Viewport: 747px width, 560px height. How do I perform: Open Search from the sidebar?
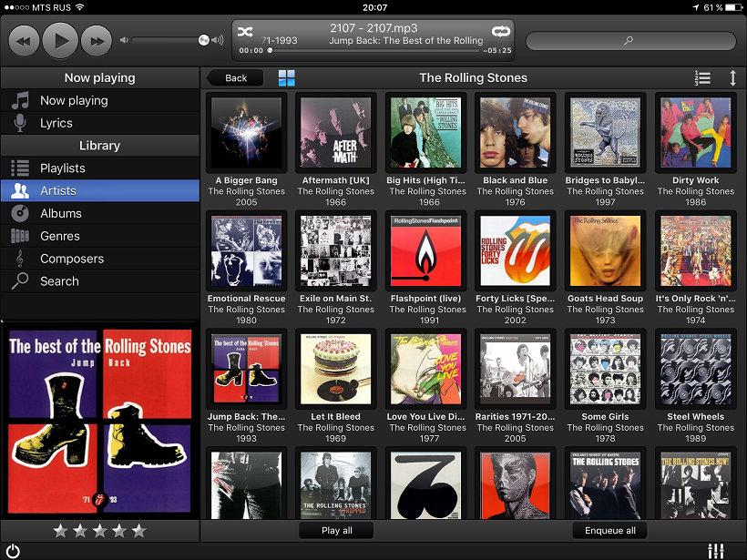pos(100,281)
